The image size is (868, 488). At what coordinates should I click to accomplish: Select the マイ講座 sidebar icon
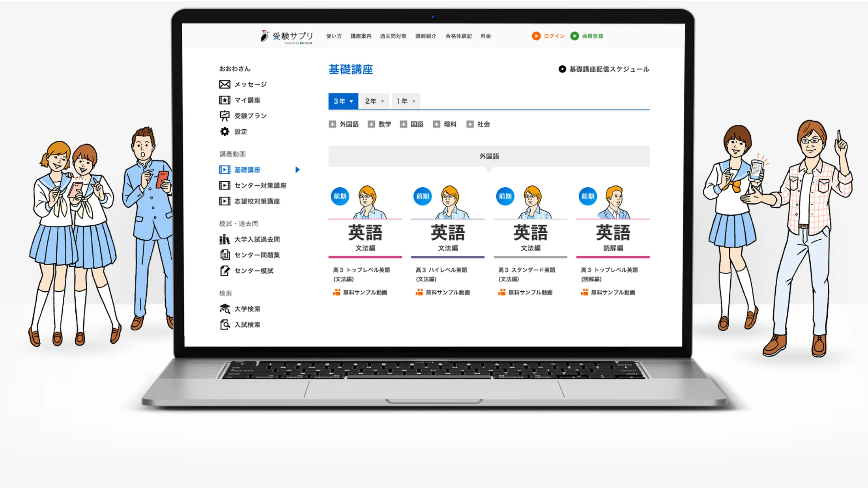[224, 100]
